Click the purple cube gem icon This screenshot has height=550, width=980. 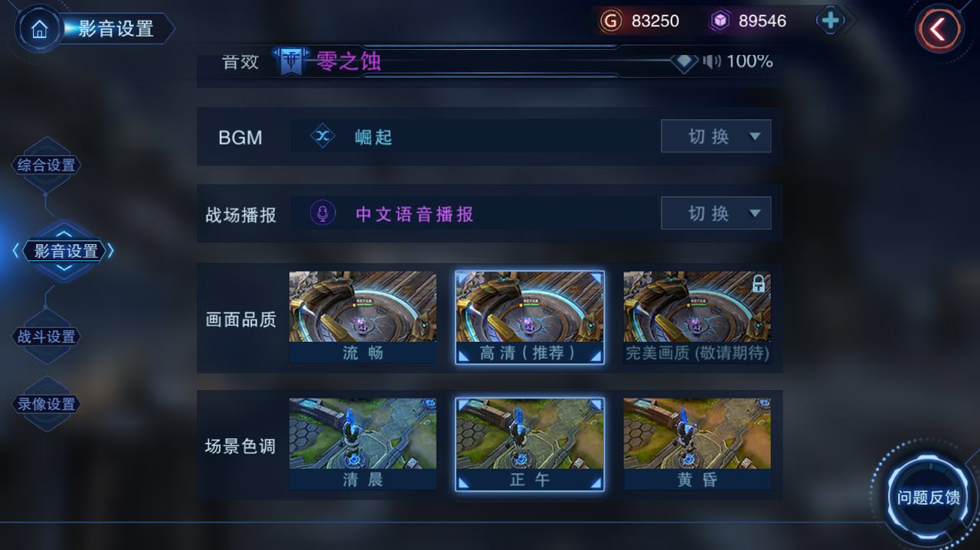719,21
